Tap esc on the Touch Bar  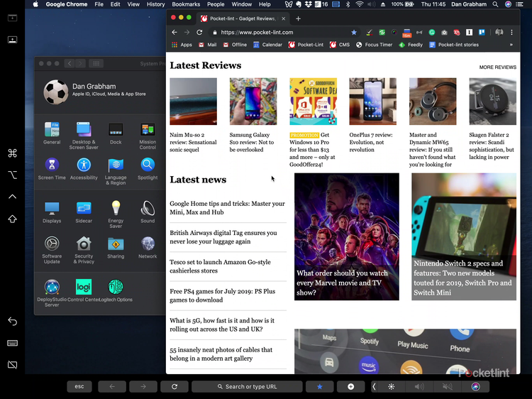coord(79,386)
